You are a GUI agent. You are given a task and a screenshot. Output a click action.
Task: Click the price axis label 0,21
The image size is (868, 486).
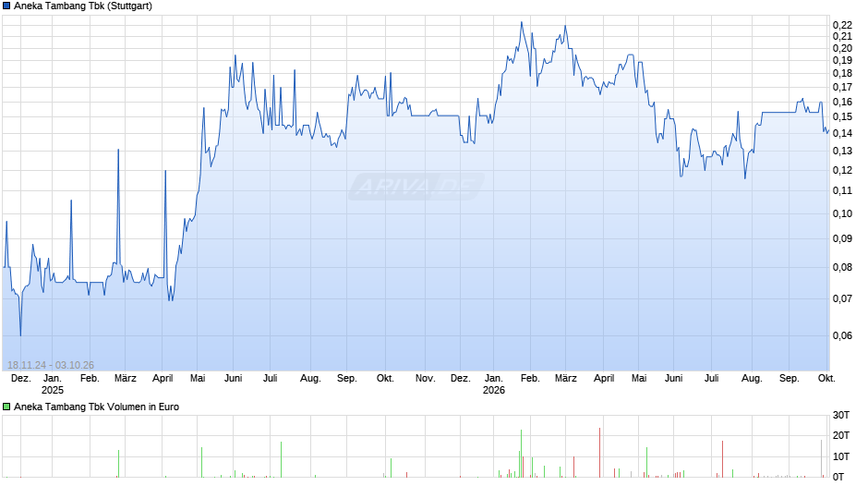point(842,37)
